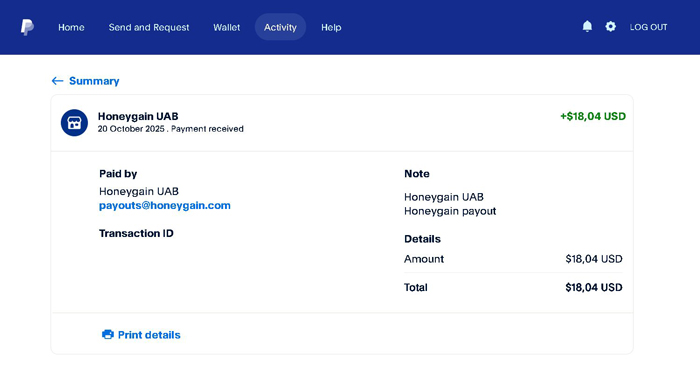Open Send and Request page
Image resolution: width=700 pixels, height=390 pixels.
coord(149,27)
